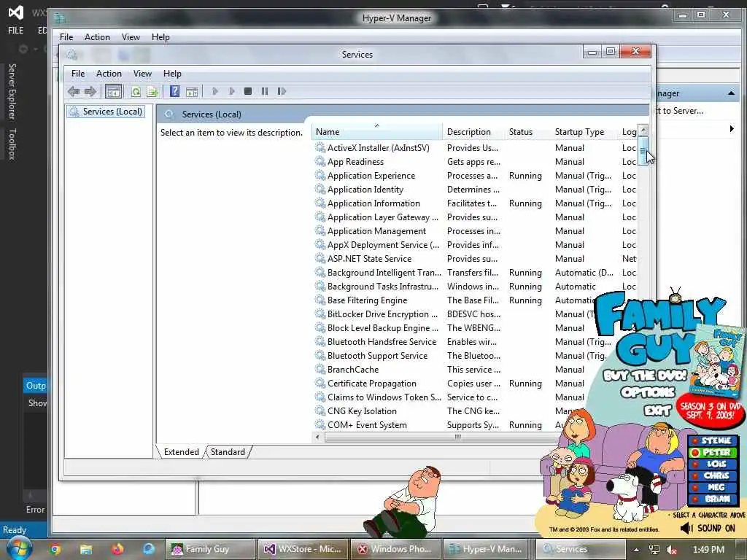The width and height of the screenshot is (747, 560).
Task: Select CHRIS character radio button
Action: click(695, 475)
